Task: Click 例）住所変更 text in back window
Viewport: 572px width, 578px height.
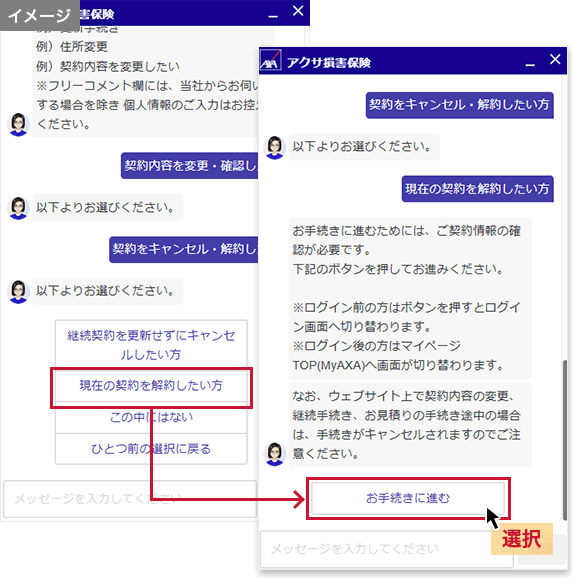Action: pos(72,47)
